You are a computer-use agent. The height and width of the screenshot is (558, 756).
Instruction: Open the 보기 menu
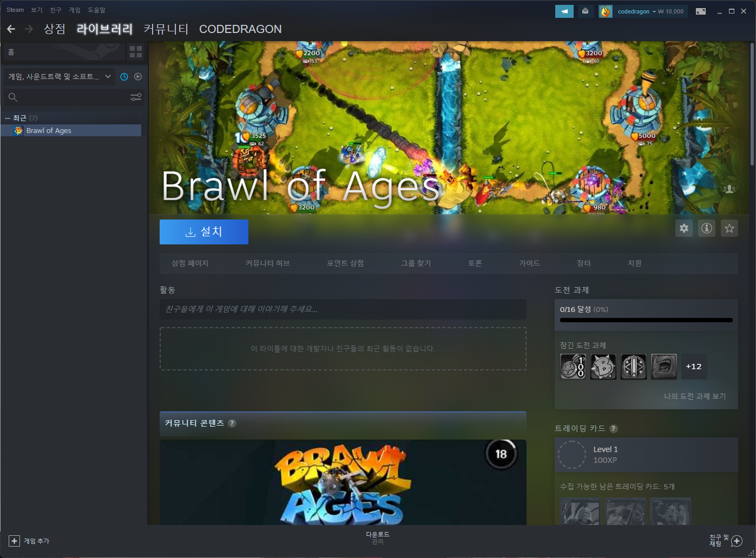coord(37,10)
